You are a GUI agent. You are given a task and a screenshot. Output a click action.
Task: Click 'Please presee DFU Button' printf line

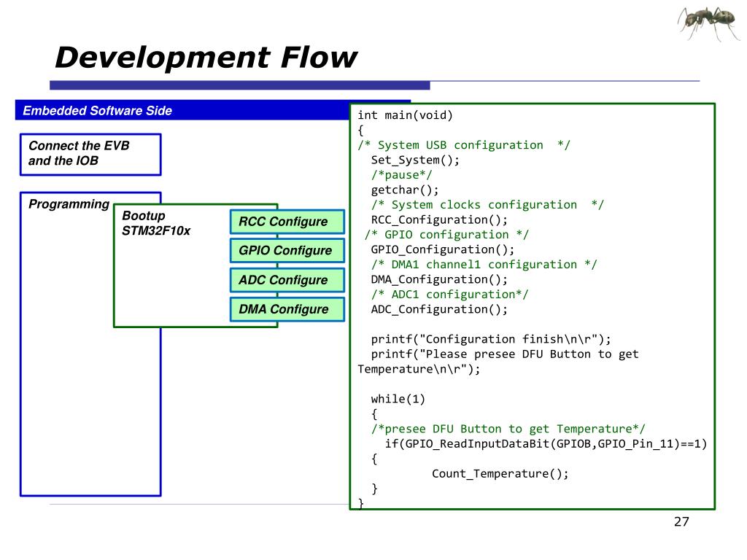tap(505, 354)
